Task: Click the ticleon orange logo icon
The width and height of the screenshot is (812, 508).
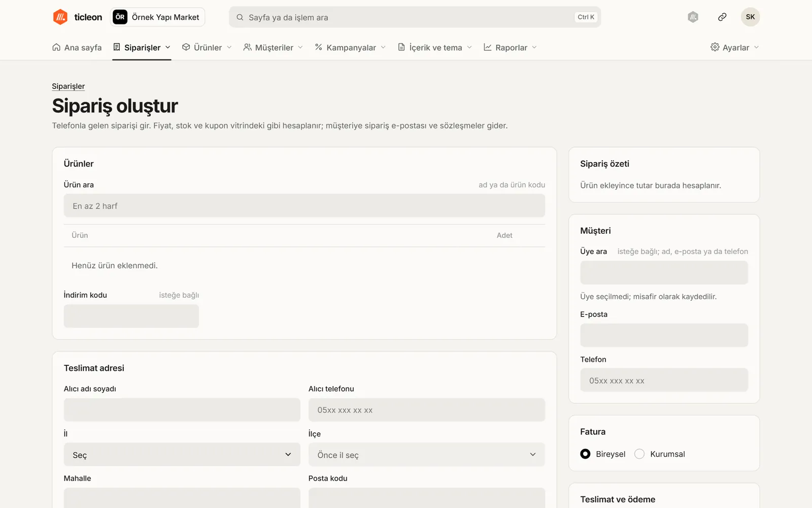Action: [60, 17]
